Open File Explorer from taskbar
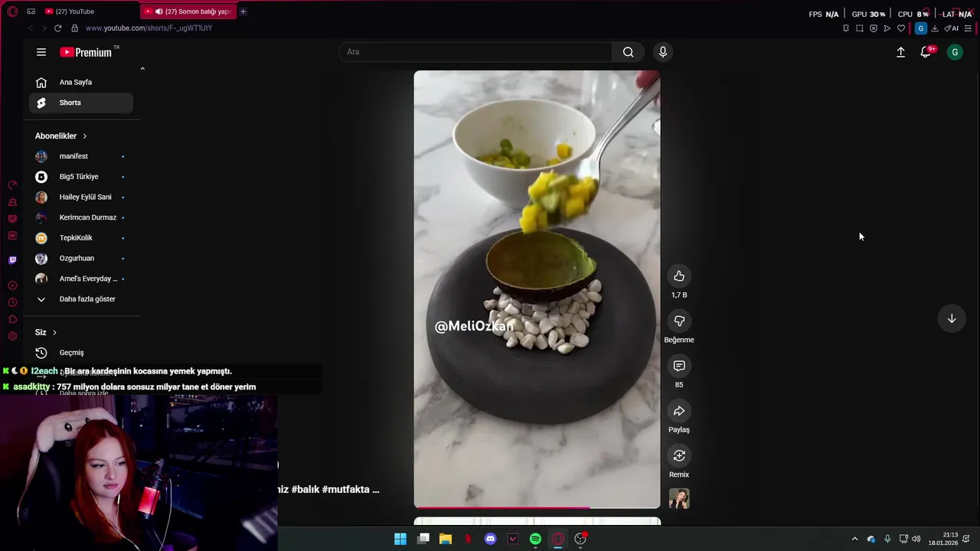 (x=446, y=539)
